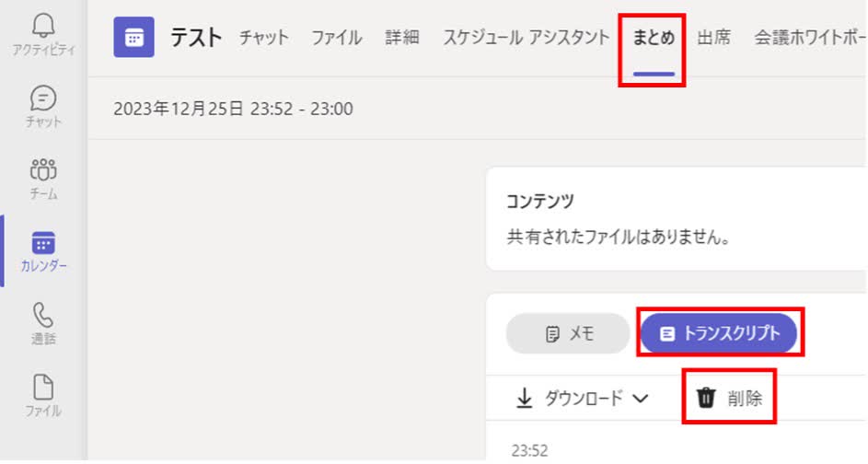
Task: Open the 詳細 tab
Action: point(402,38)
